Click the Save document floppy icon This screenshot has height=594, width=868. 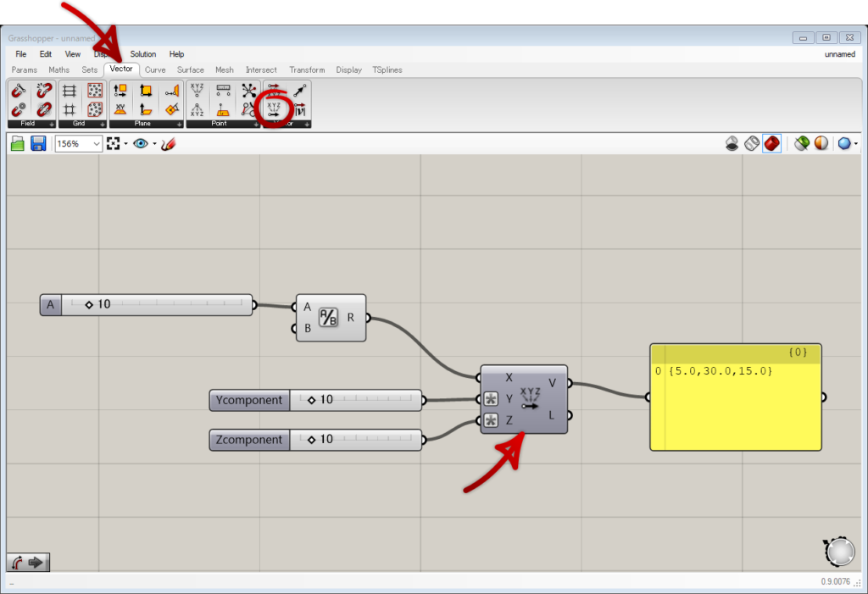(38, 144)
